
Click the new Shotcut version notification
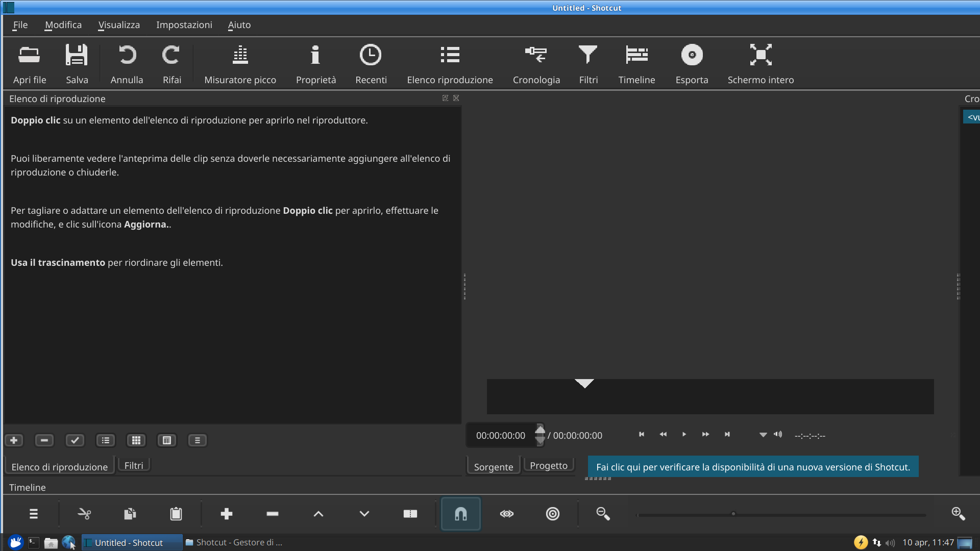753,467
